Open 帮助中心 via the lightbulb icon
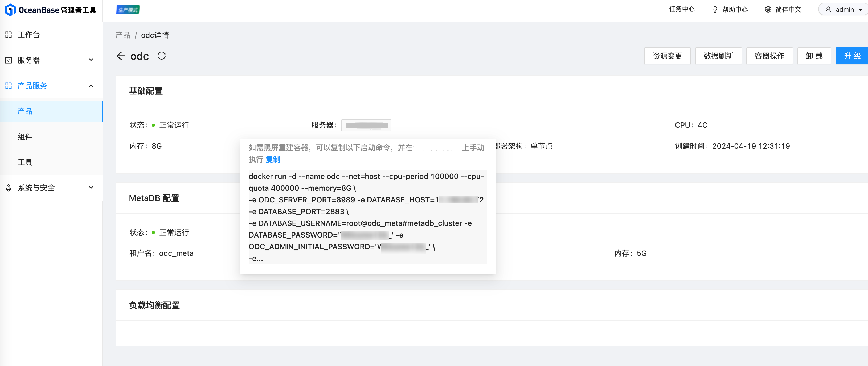This screenshot has width=868, height=366. (x=715, y=9)
